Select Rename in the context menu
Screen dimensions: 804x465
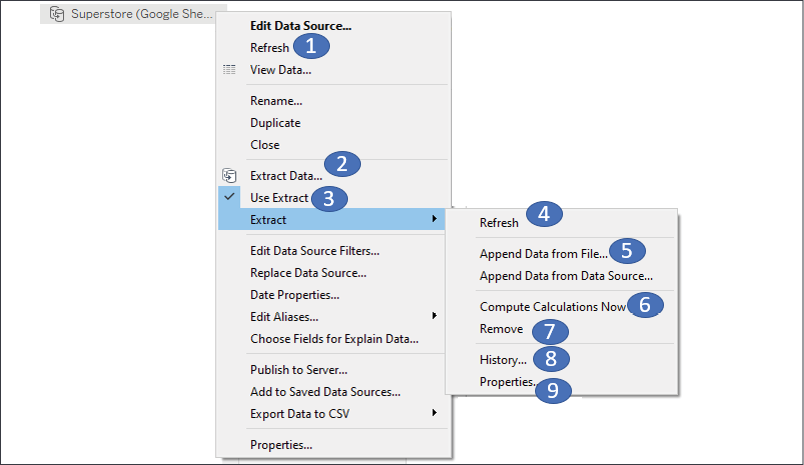point(276,101)
